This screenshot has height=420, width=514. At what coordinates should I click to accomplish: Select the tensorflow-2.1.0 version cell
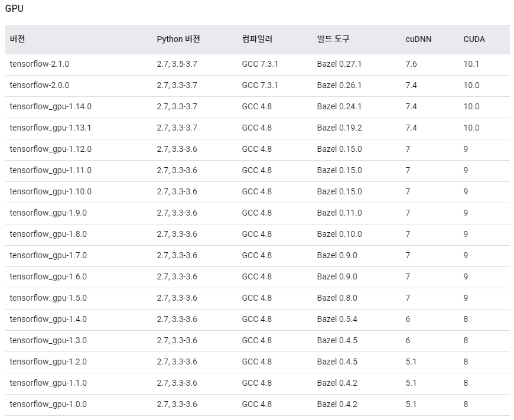point(40,64)
